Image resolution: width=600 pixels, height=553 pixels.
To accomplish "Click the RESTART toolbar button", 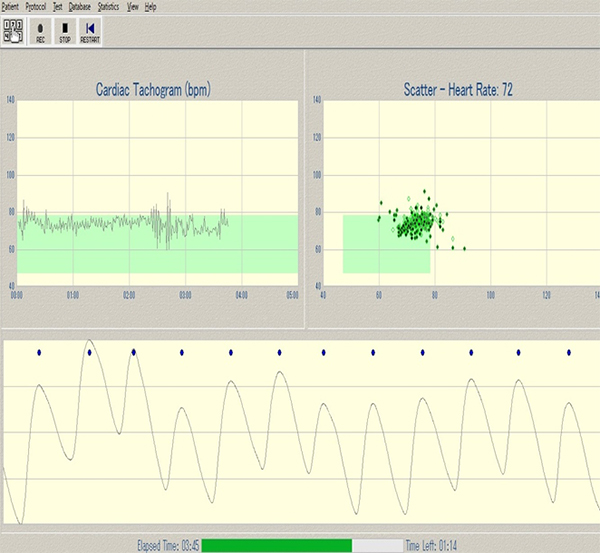I will [90, 31].
